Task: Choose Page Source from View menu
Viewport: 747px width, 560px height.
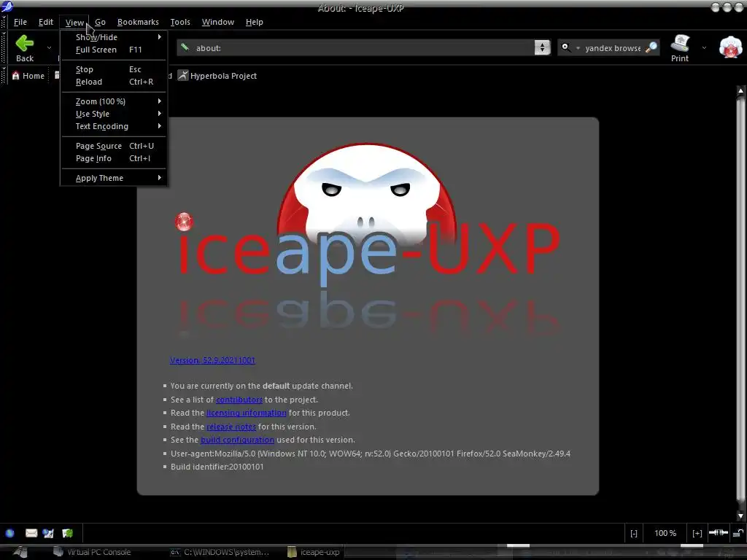Action: (113, 146)
